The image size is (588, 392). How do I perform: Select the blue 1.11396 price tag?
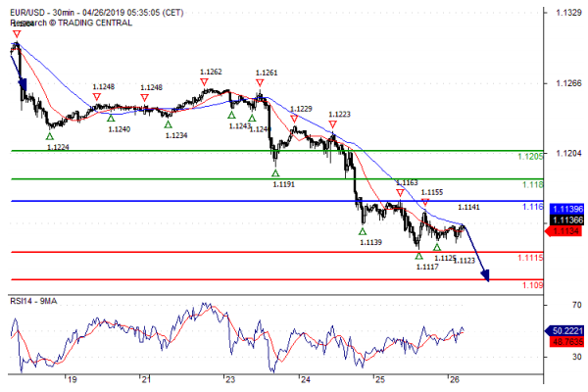pos(567,210)
